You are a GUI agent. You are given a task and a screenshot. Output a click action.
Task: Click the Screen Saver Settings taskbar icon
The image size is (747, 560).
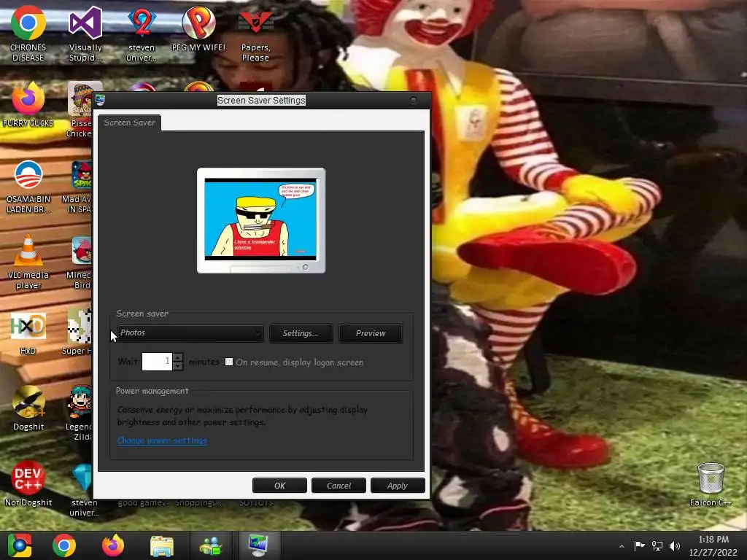tap(259, 545)
